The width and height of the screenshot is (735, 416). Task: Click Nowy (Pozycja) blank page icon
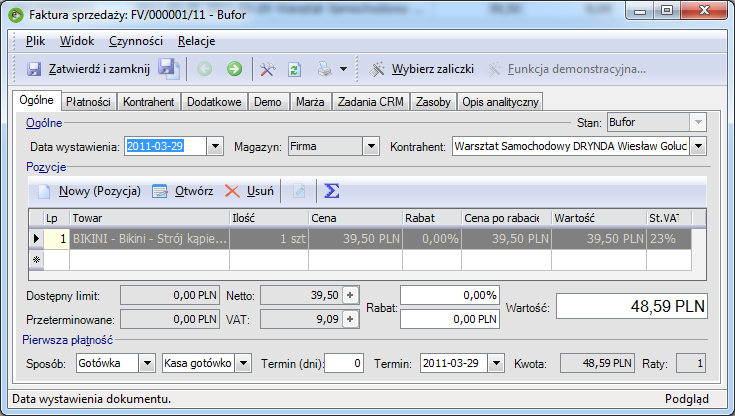tap(44, 191)
